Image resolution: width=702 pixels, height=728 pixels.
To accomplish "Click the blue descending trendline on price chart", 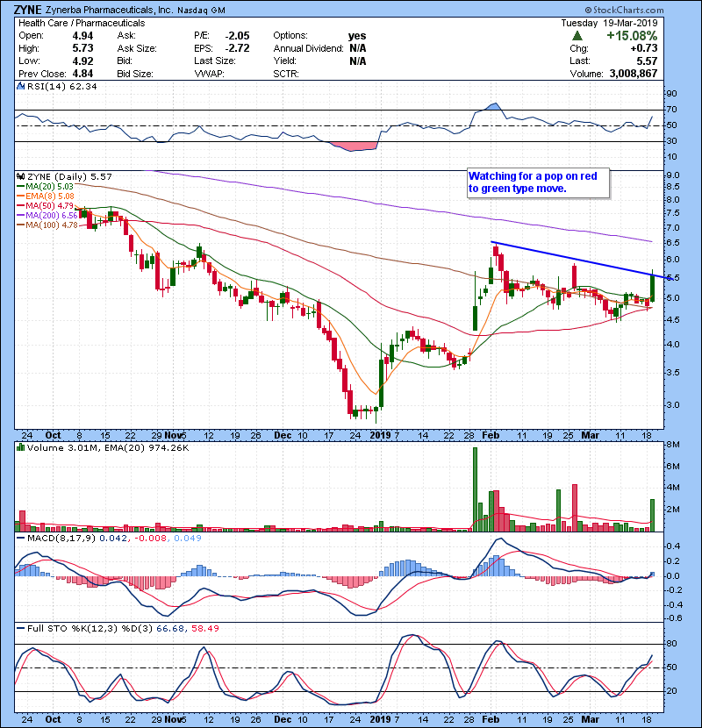I will coord(582,261).
